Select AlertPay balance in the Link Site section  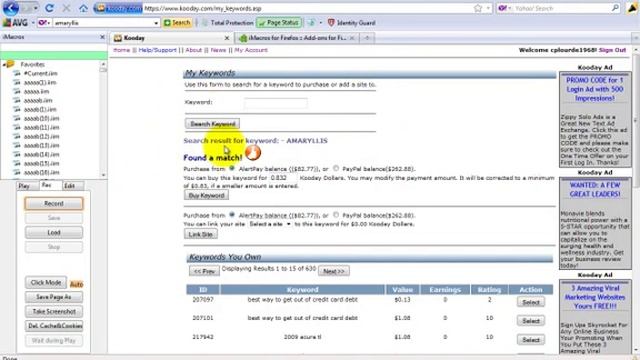(x=232, y=214)
